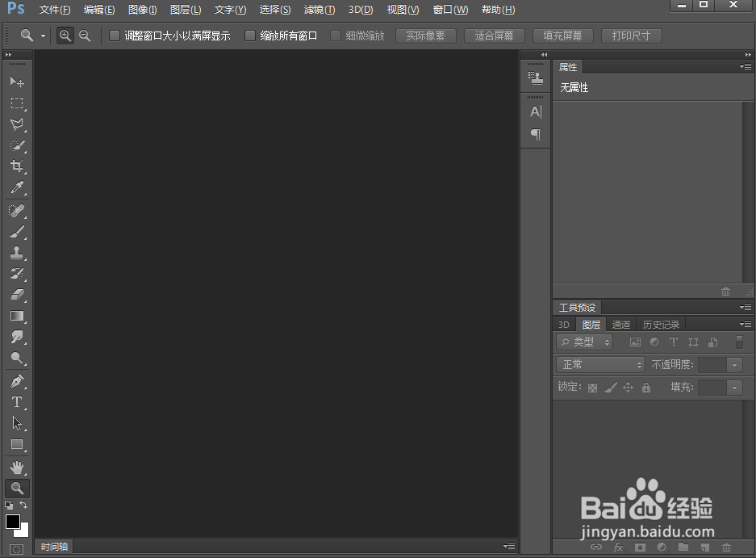756x558 pixels.
Task: Toggle shape layer filter
Action: point(693,342)
